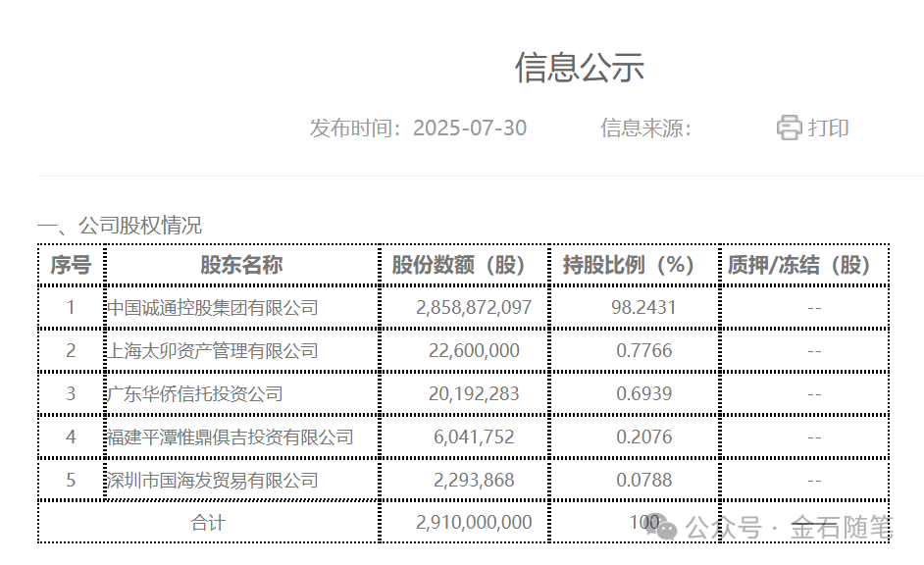Click the 合计 total row label
Image resolution: width=924 pixels, height=565 pixels.
click(x=208, y=523)
